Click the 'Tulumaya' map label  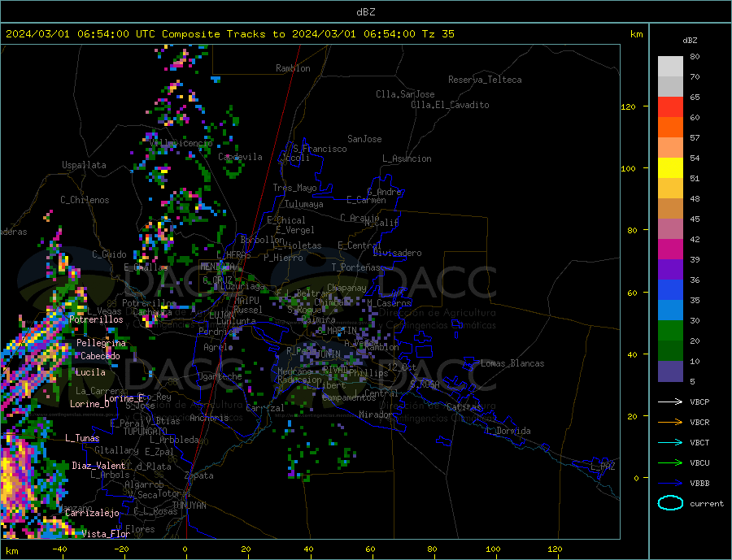click(304, 204)
